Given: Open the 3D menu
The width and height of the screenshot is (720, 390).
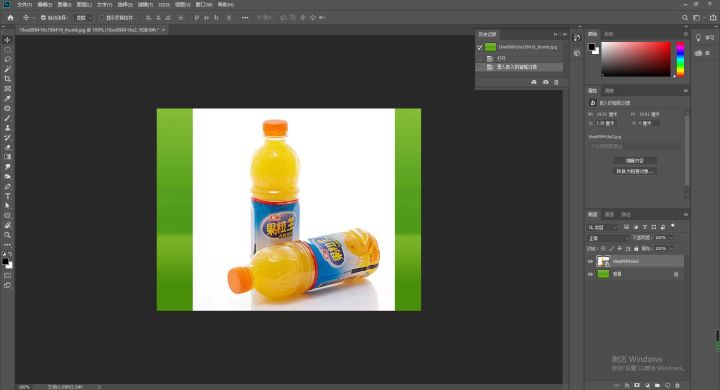Looking at the screenshot, I should [x=164, y=5].
